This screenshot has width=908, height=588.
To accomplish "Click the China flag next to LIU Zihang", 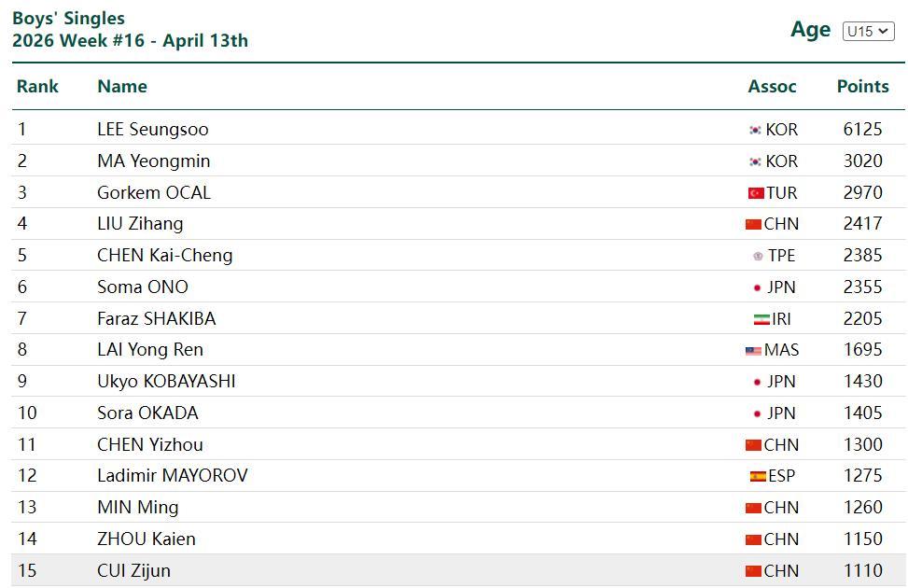I will click(753, 224).
